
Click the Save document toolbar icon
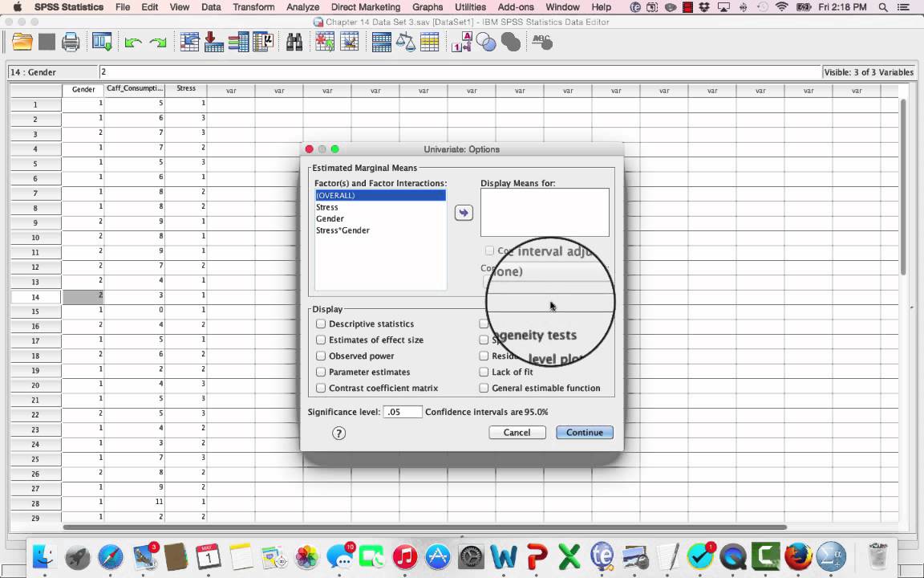click(x=47, y=43)
